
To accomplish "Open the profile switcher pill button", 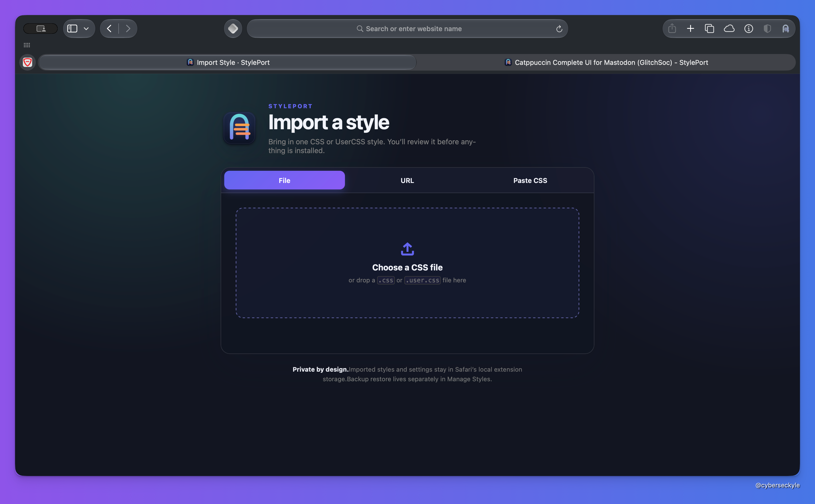I will [40, 29].
